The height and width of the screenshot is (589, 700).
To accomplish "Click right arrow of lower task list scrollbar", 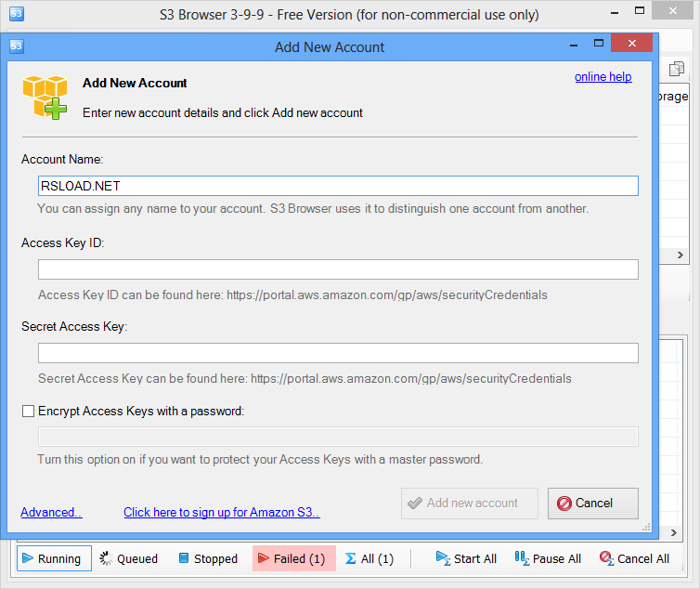I will (674, 532).
